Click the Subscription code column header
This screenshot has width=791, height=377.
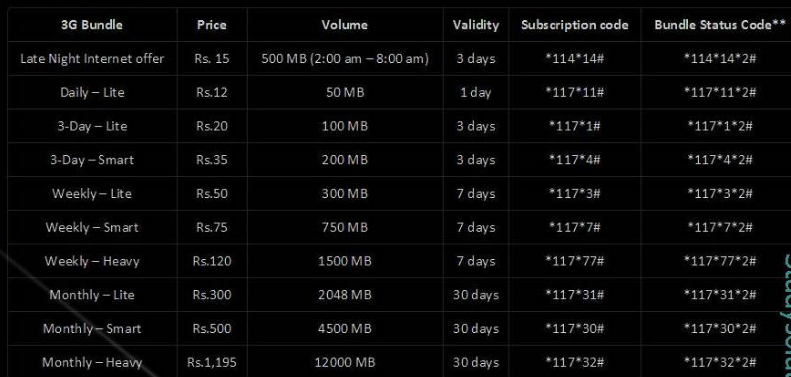[575, 25]
